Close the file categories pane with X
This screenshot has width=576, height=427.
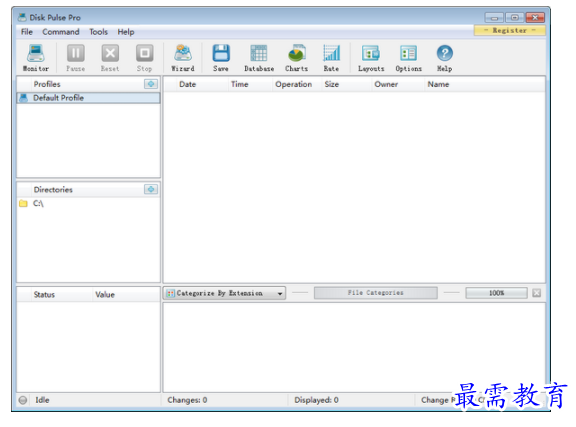[x=537, y=293]
